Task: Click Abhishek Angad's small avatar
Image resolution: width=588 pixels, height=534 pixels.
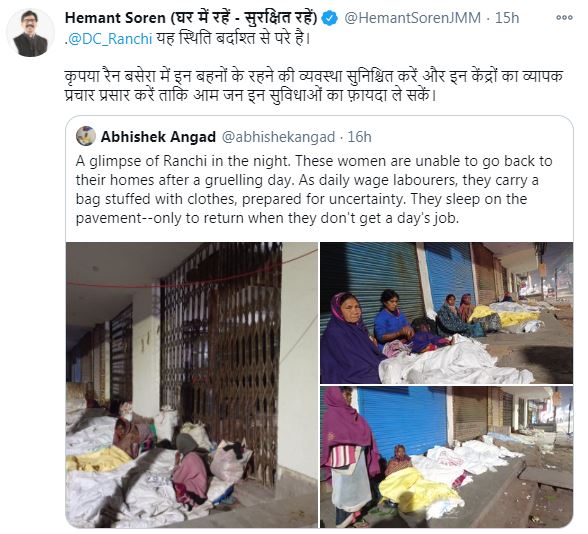Action: 86,136
